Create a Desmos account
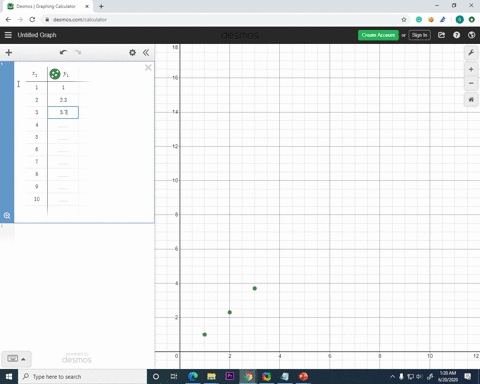 378,35
